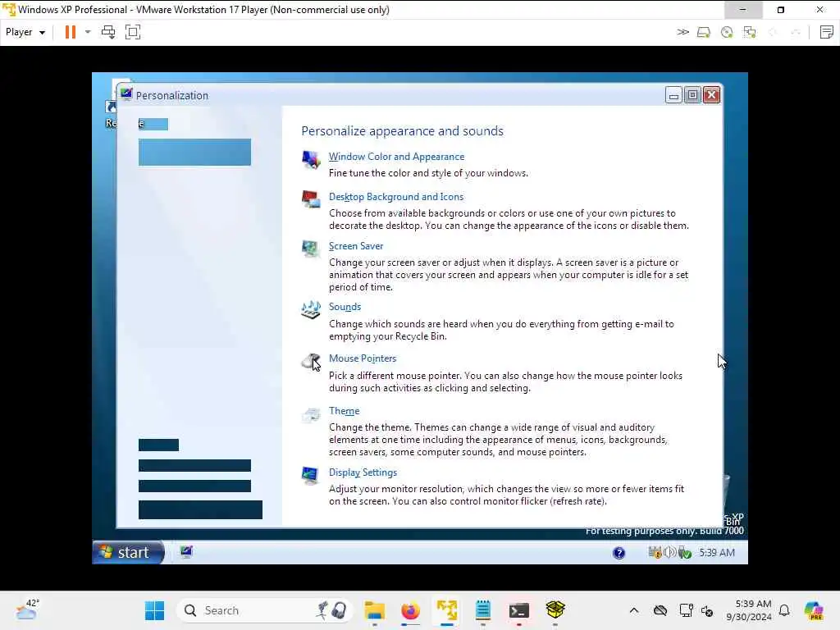Select Personalization taskbar button in XP taskbar

coord(186,552)
